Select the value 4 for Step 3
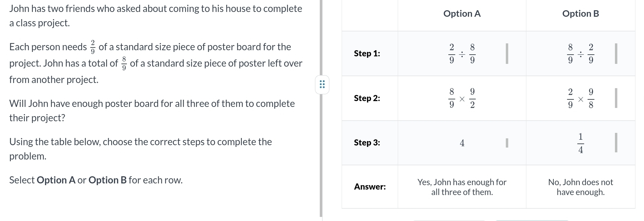The height and width of the screenshot is (221, 644). pos(462,143)
